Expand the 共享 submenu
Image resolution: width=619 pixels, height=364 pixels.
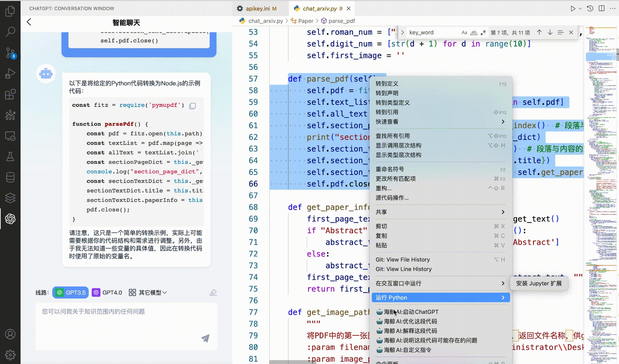click(441, 212)
